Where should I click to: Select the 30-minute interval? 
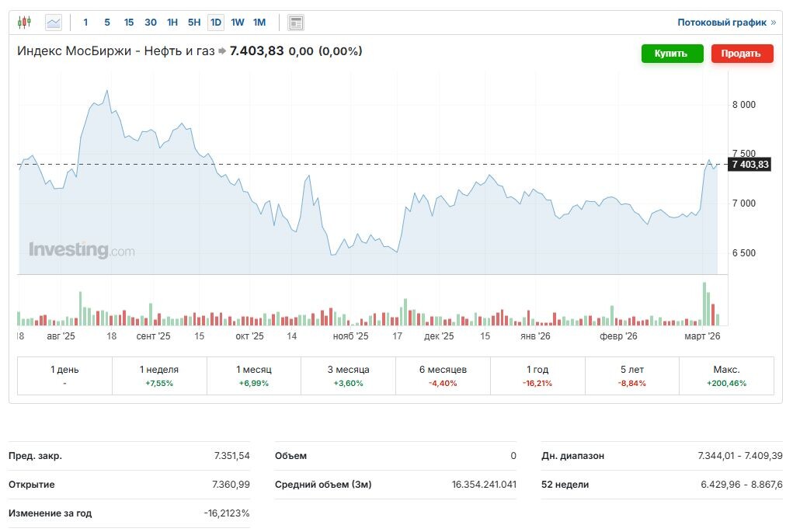[151, 23]
